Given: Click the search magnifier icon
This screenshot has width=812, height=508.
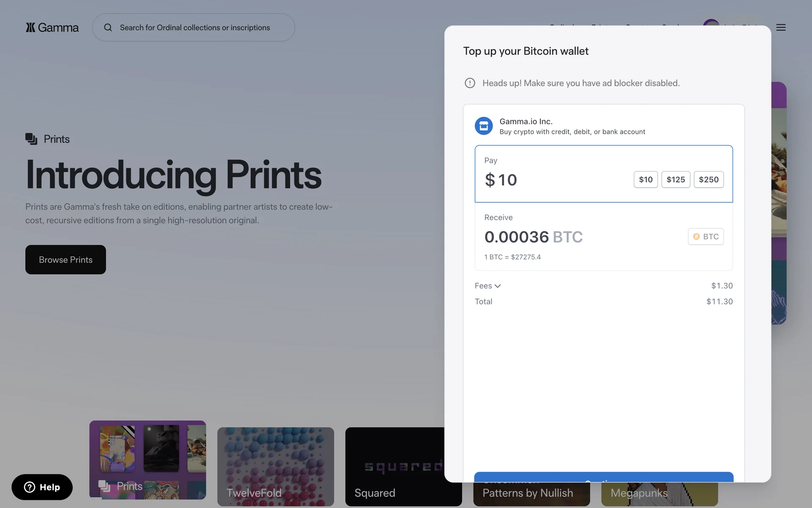Looking at the screenshot, I should point(108,28).
